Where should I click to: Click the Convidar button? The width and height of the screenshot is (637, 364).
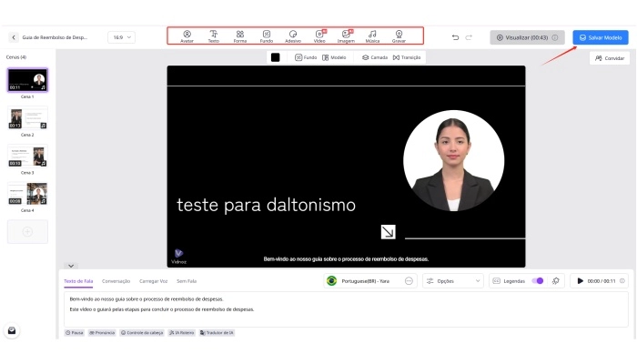[610, 58]
